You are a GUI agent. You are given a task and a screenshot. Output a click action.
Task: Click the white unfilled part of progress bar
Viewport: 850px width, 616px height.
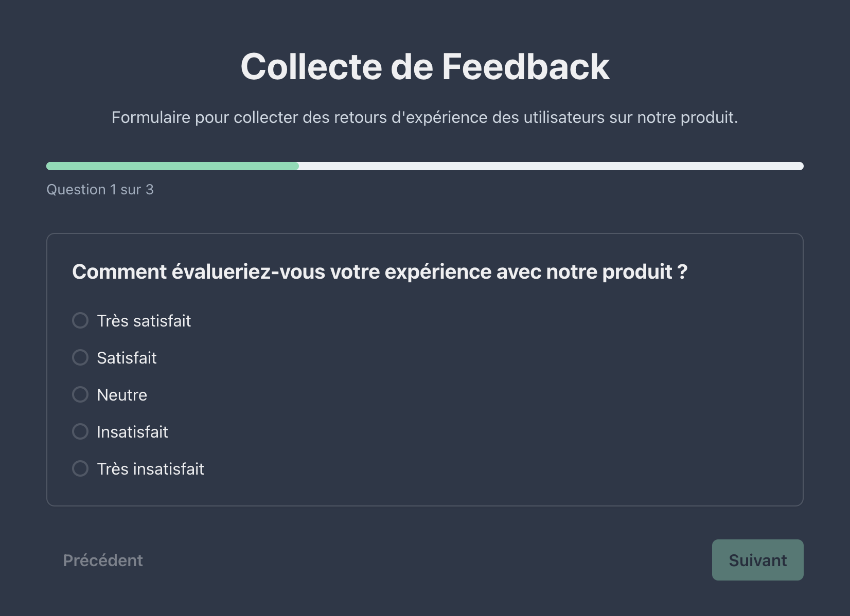coord(551,166)
